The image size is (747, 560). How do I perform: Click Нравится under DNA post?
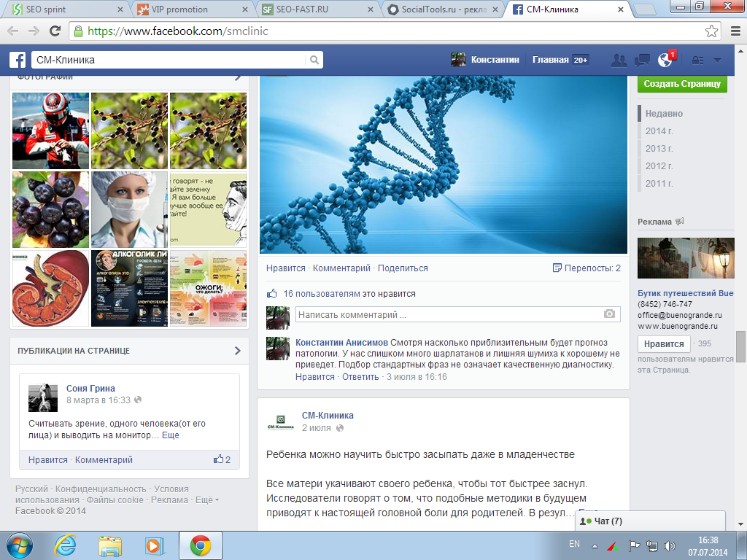click(285, 268)
